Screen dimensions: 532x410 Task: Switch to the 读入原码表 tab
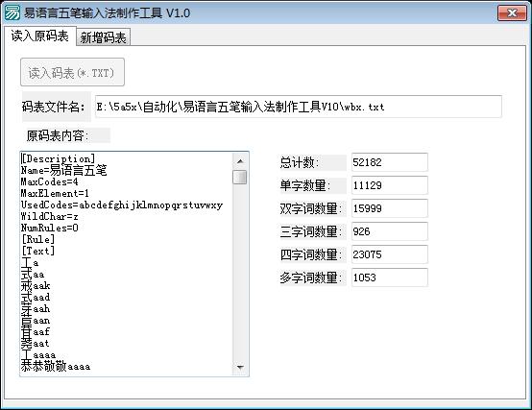(39, 36)
